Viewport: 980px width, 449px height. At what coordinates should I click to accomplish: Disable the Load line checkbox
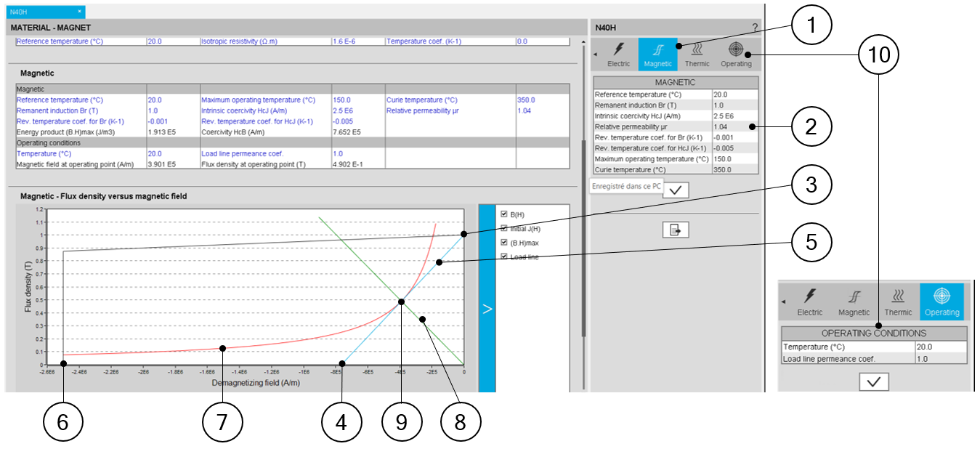click(504, 256)
